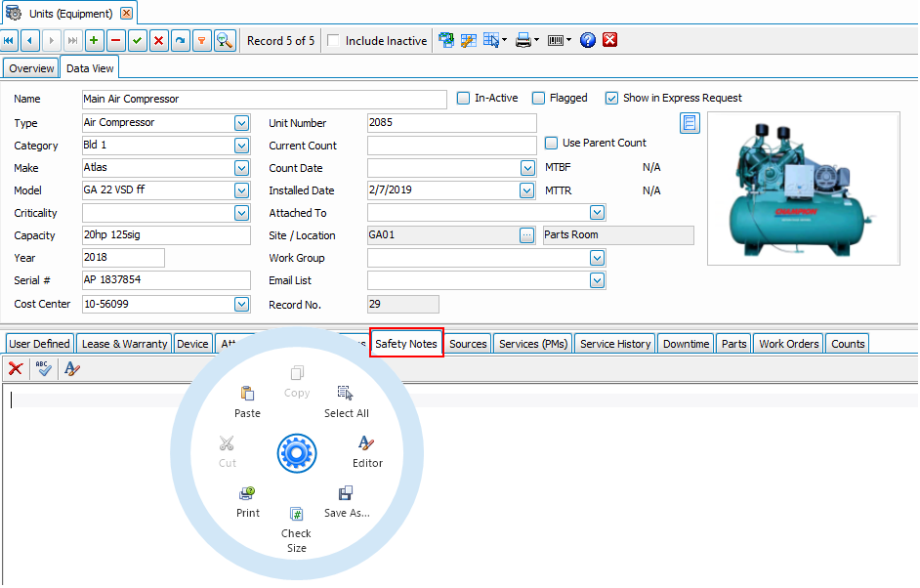This screenshot has height=588, width=920.
Task: Expand the Category dropdown
Action: (242, 145)
